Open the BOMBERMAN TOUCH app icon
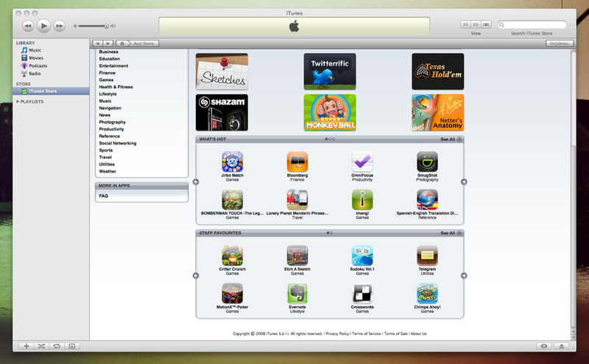The width and height of the screenshot is (589, 364). [x=232, y=199]
